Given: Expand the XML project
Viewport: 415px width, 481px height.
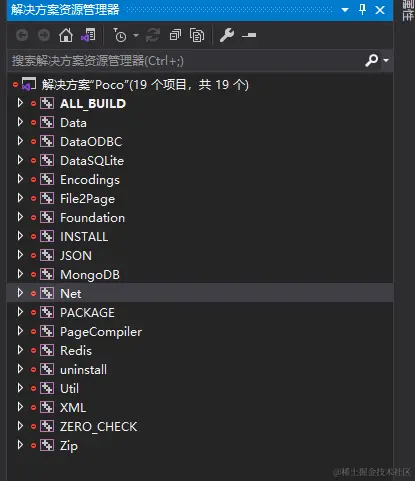Looking at the screenshot, I should [x=20, y=407].
